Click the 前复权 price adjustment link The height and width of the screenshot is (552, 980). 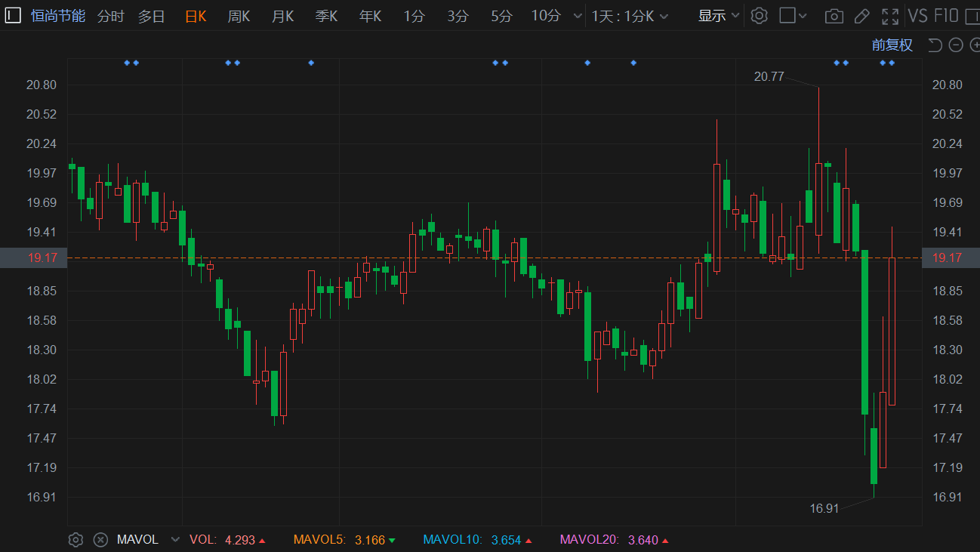pos(892,45)
